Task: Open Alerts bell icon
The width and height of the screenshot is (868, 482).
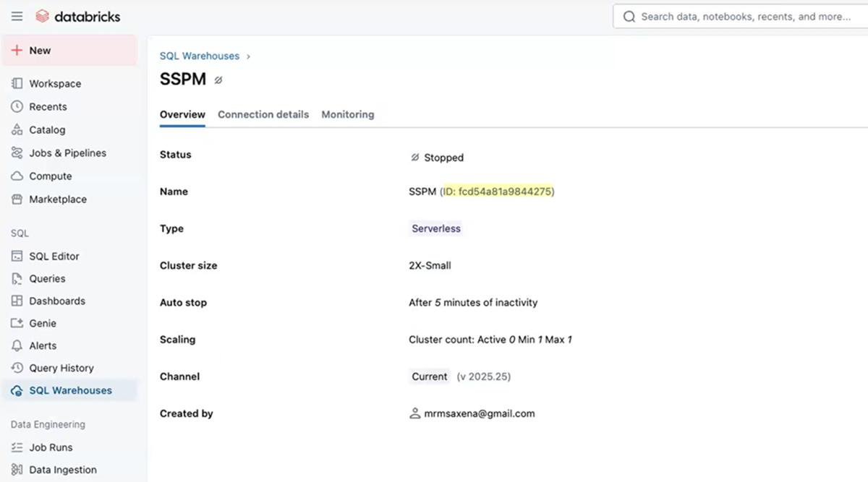Action: click(x=17, y=346)
